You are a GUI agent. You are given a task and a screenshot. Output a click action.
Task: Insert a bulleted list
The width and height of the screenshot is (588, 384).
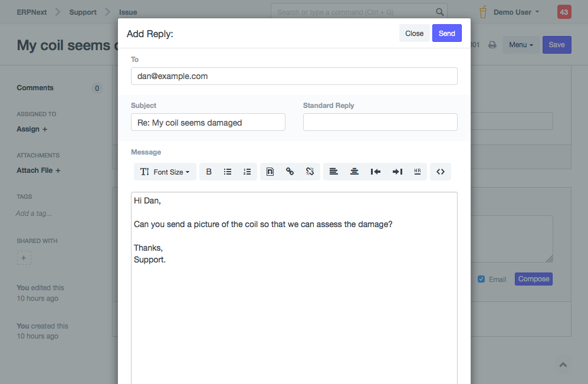[x=228, y=172]
